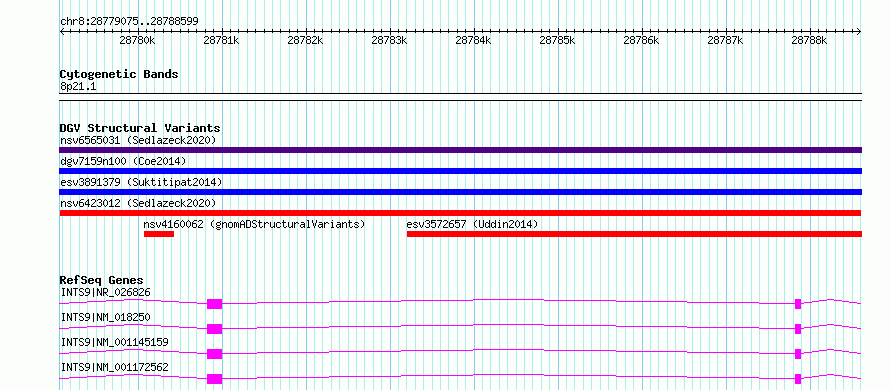
Task: Click the INTS9|NM_018250 transcript label
Action: (x=106, y=317)
